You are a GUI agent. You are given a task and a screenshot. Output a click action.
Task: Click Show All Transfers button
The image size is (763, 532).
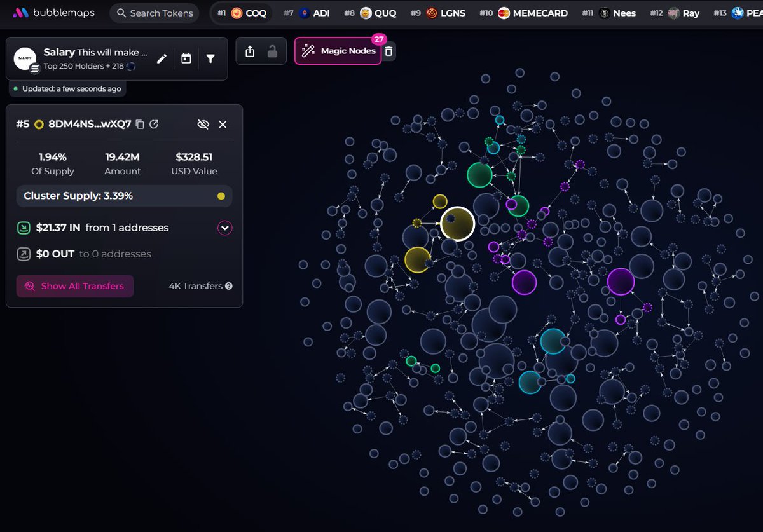[75, 286]
